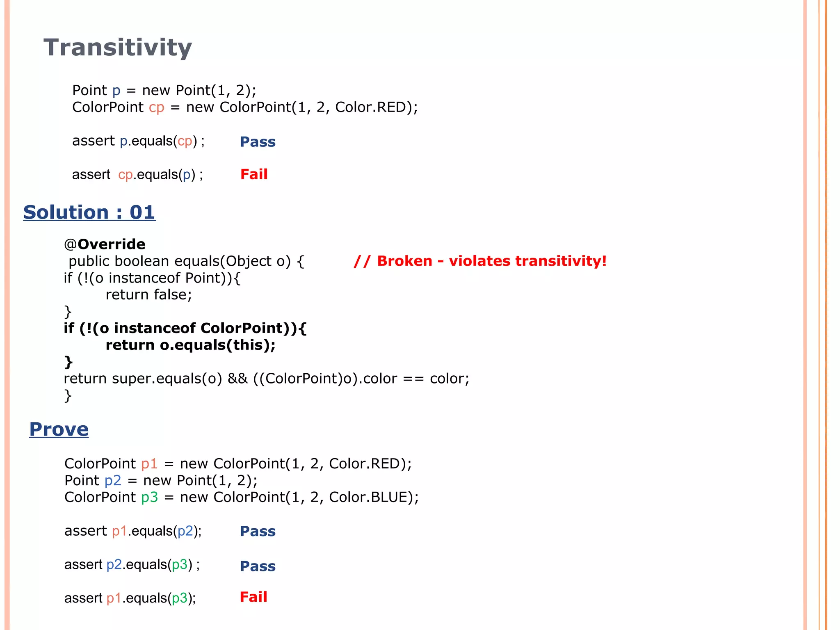Click the 'ColorPoint cp = new ColorPoint(1, 2, Color.RED);' line
This screenshot has width=840, height=630.
pos(245,107)
